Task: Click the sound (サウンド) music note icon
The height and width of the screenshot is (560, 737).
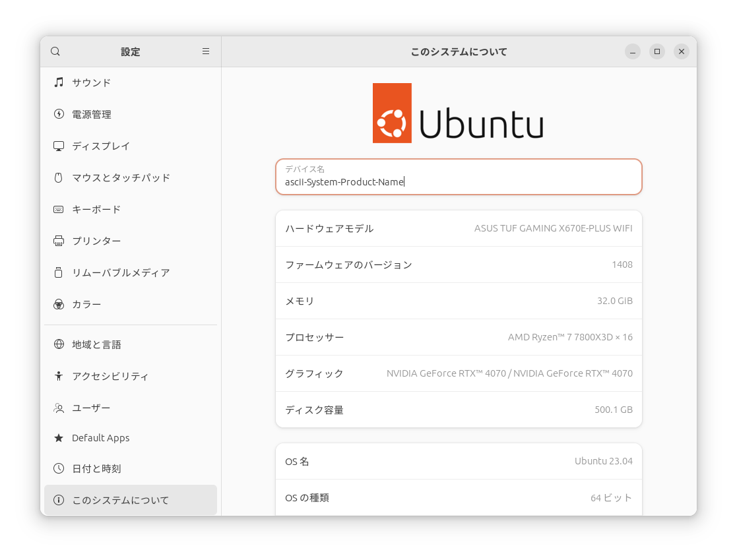Action: click(x=59, y=82)
